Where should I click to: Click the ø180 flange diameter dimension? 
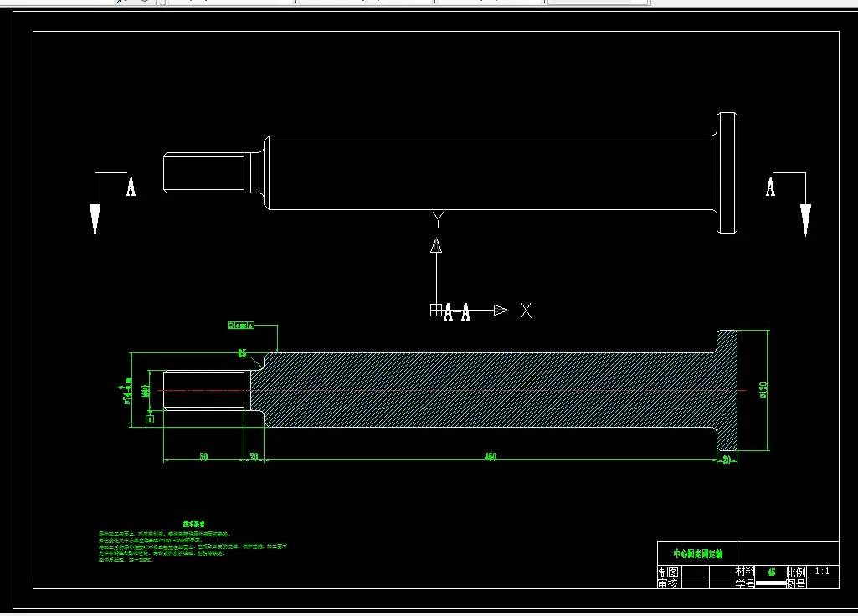point(763,390)
